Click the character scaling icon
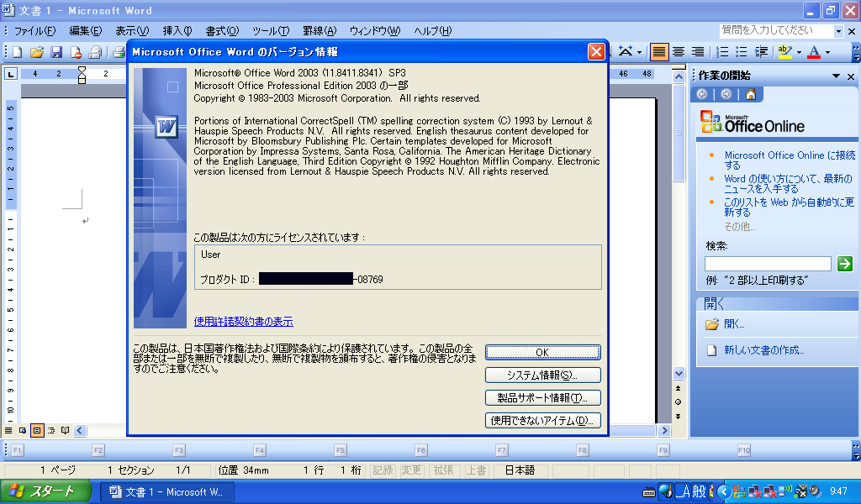 pyautogui.click(x=626, y=51)
